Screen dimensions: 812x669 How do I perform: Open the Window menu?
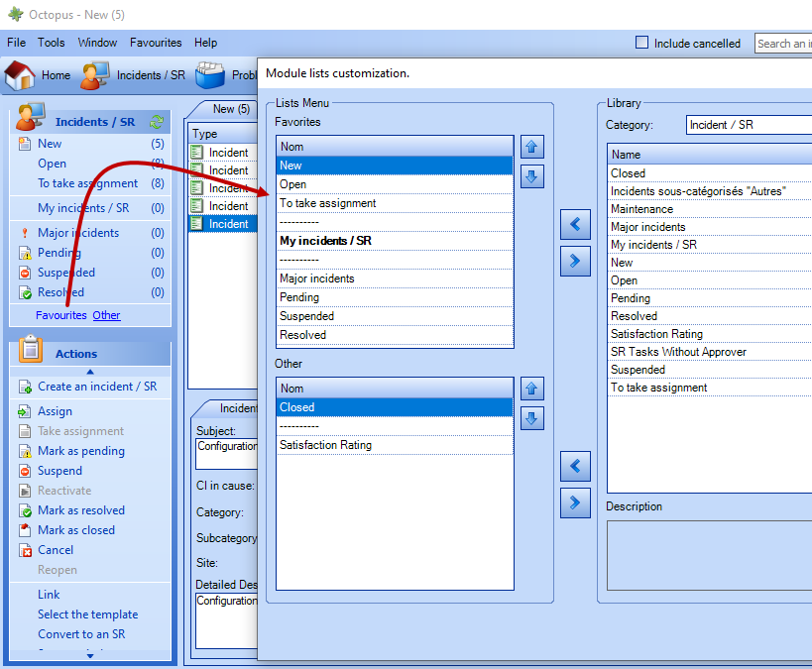click(x=97, y=43)
